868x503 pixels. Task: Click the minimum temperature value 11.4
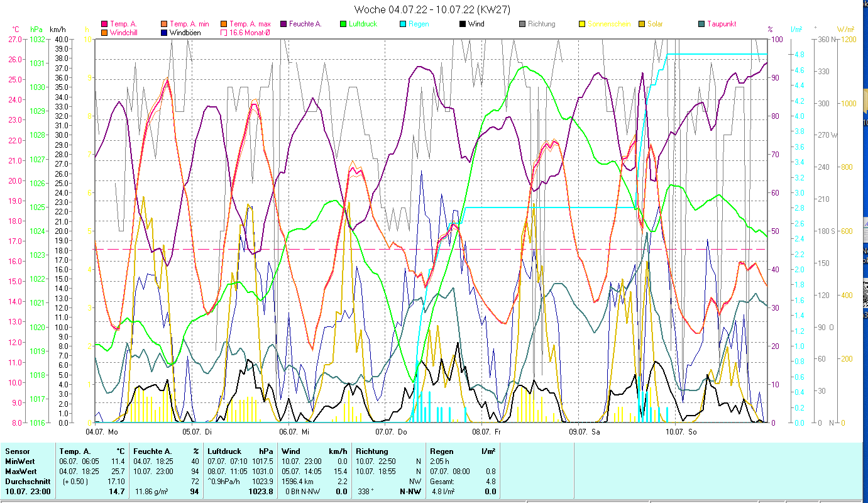[118, 462]
